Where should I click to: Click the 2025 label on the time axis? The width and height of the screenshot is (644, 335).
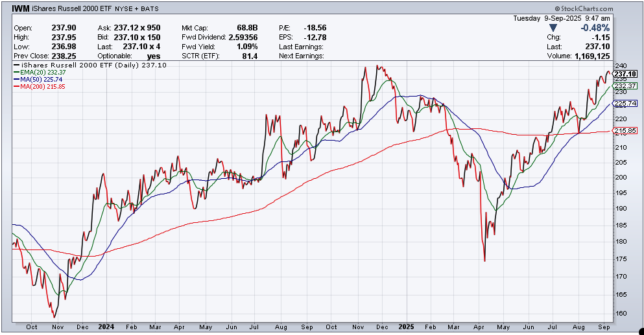tap(407, 327)
